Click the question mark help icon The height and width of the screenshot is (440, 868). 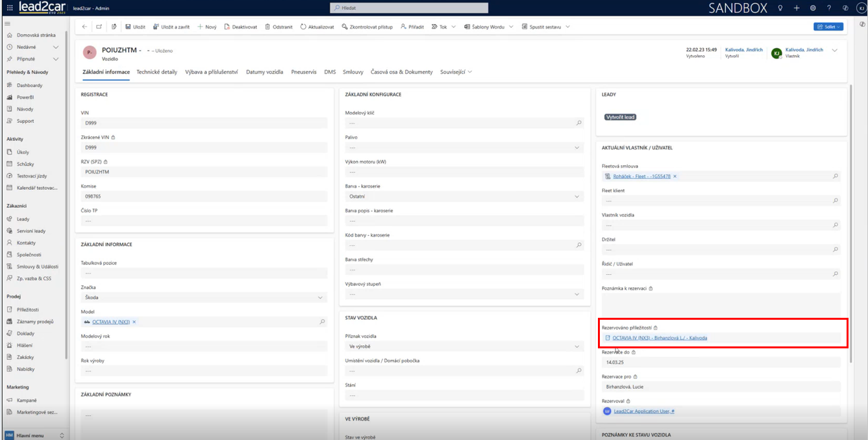tap(829, 8)
